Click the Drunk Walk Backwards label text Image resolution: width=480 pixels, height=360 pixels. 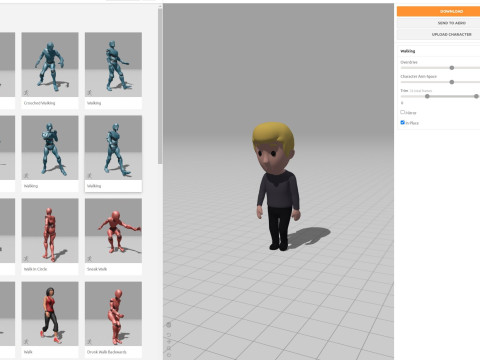click(x=107, y=352)
